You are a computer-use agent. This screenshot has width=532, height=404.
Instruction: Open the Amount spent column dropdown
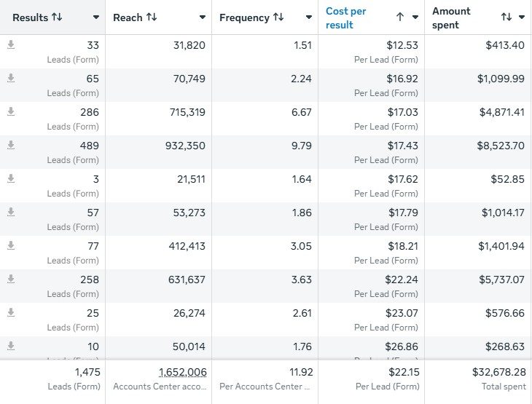[x=522, y=17]
